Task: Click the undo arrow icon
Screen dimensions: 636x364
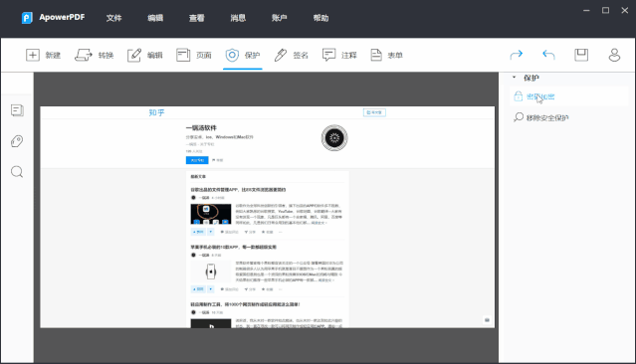Action: click(x=548, y=55)
